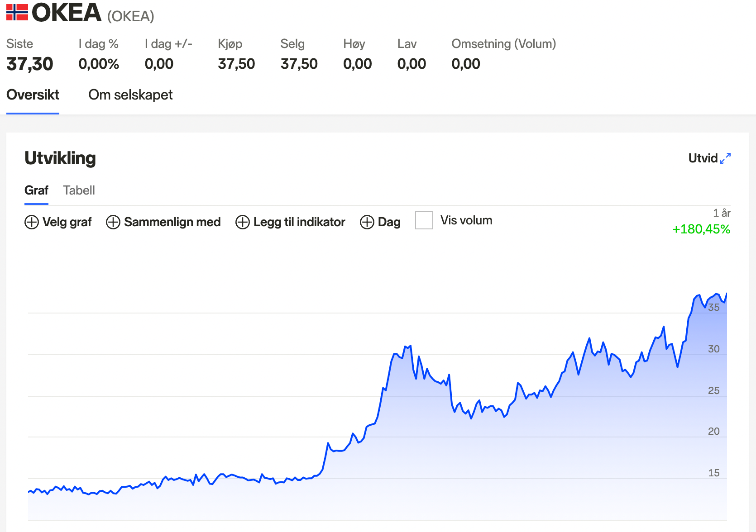The image size is (756, 532).
Task: Click the Omsetning (Volum) label
Action: pos(504,44)
